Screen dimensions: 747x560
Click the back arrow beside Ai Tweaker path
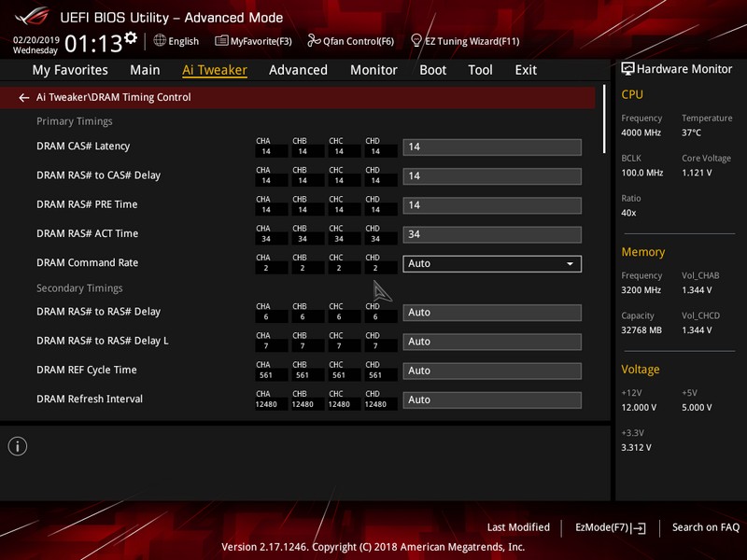pos(24,98)
